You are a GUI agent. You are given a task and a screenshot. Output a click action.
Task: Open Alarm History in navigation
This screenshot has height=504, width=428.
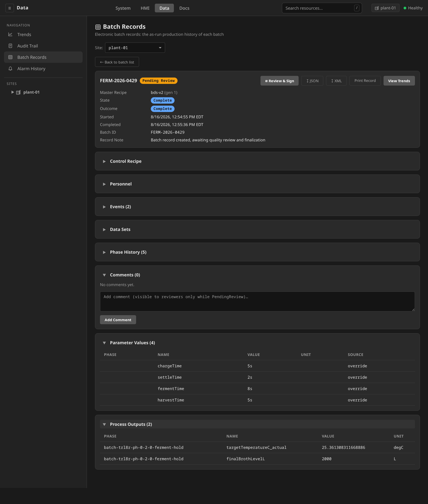[x=43, y=69]
